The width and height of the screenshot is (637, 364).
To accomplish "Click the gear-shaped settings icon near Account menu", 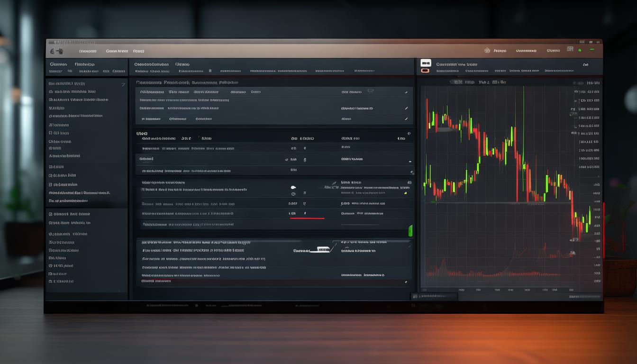I will (x=486, y=50).
